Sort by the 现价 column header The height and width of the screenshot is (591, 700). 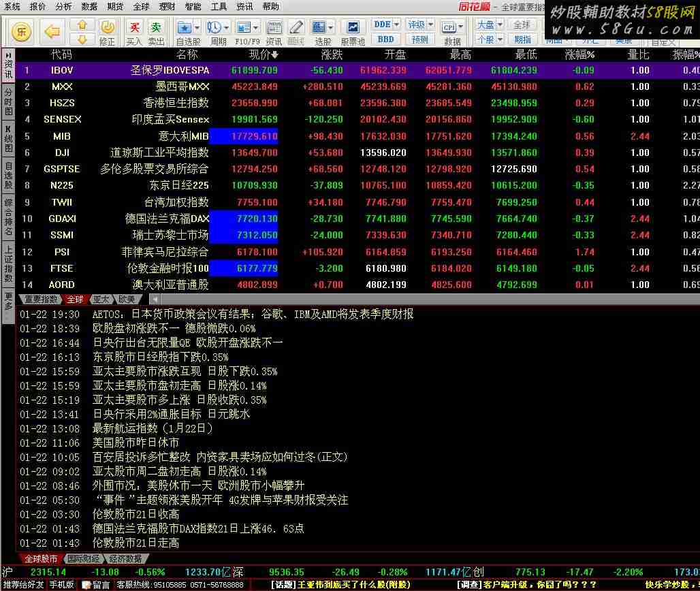pos(264,54)
